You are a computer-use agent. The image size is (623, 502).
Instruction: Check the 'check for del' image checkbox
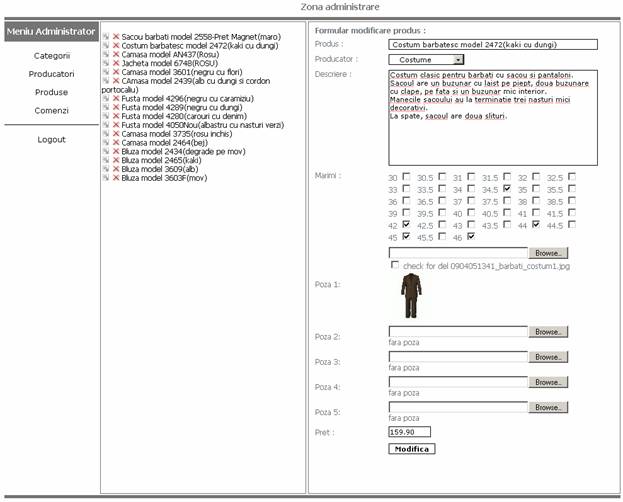click(395, 265)
